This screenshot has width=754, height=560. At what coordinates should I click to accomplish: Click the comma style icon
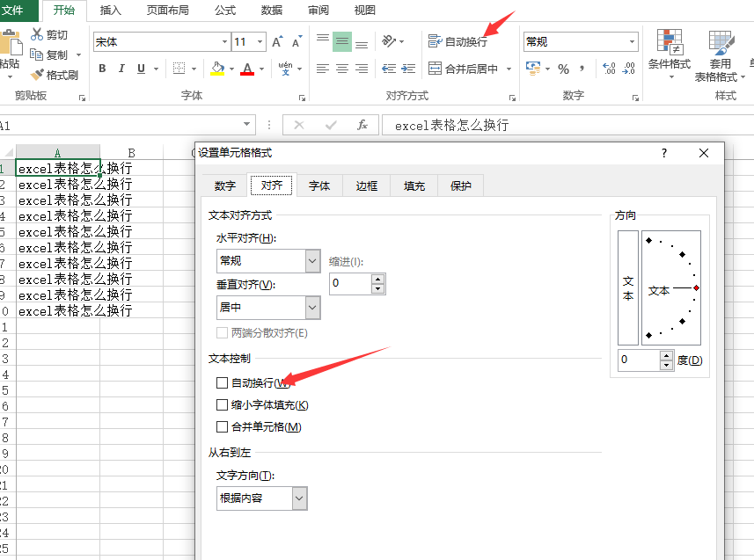[x=582, y=69]
